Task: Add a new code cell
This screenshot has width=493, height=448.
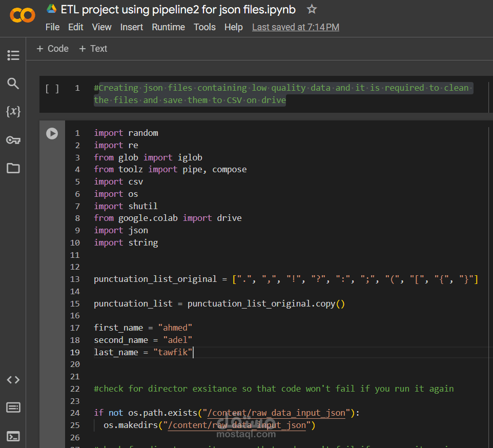Action: 52,49
